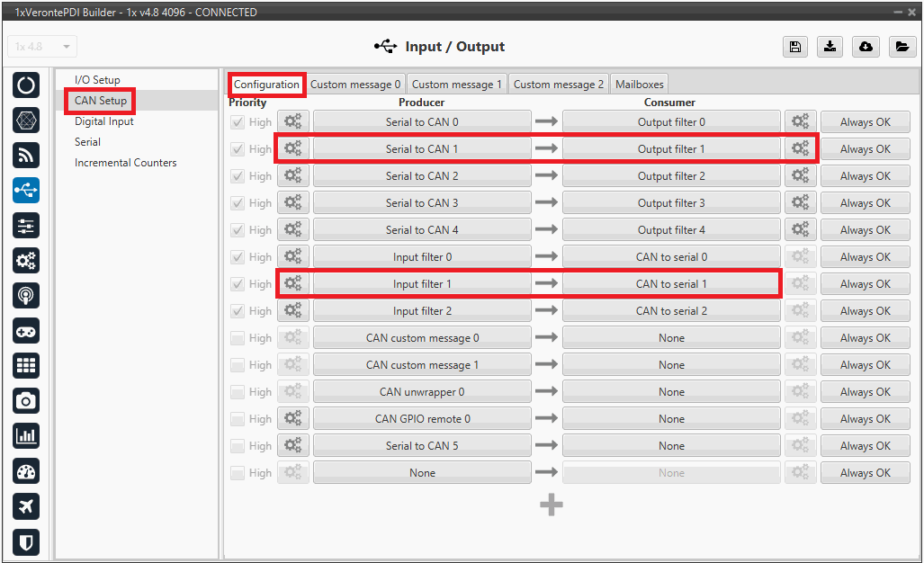This screenshot has width=924, height=563.
Task: Click Always OK button for CAN unwrapper 0
Action: pos(865,392)
